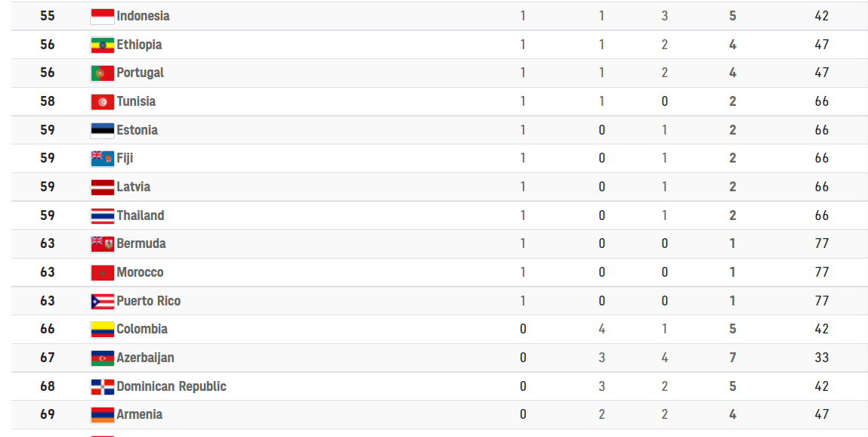
Task: Click the Armenia flag icon
Action: (103, 415)
